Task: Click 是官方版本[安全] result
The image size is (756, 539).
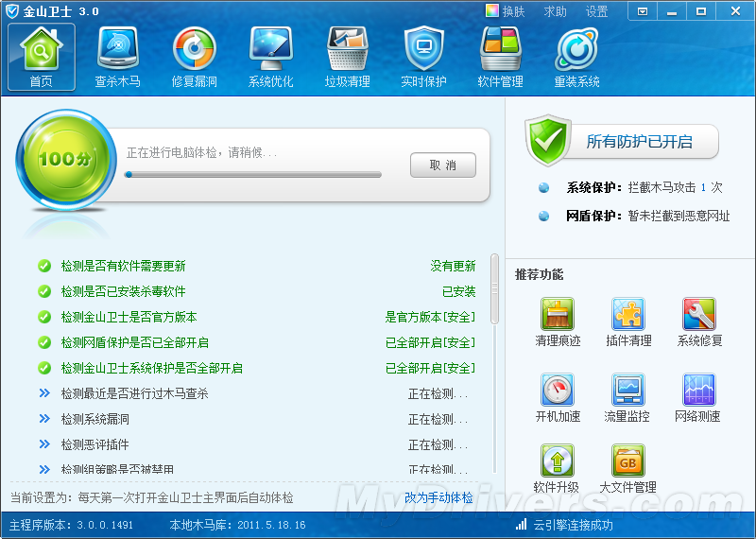Action: point(430,317)
